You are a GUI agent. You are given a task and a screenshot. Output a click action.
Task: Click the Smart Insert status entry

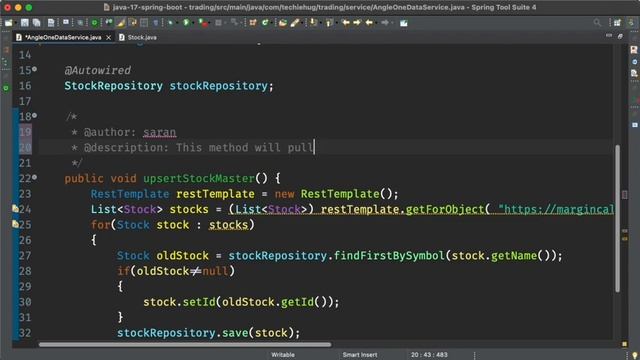pyautogui.click(x=360, y=355)
